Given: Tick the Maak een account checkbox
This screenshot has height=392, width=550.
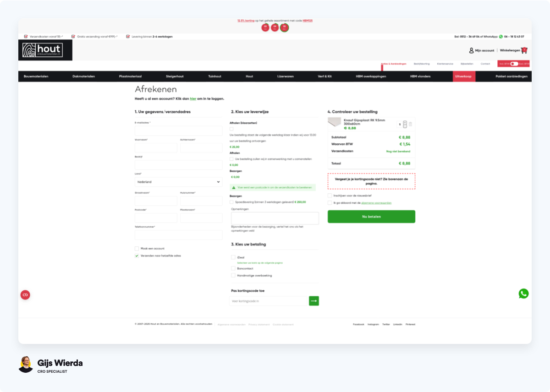Looking at the screenshot, I should point(137,249).
